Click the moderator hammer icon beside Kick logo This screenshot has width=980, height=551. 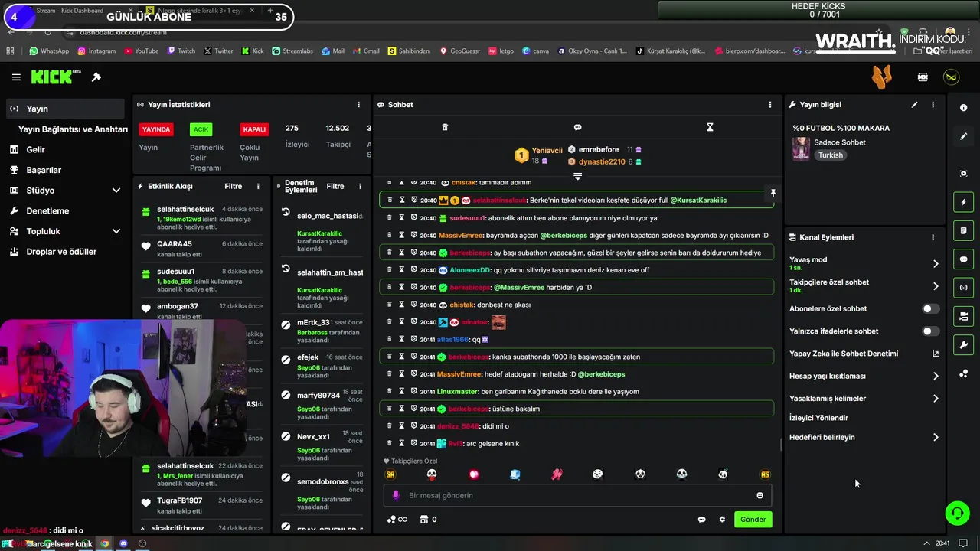click(x=96, y=77)
